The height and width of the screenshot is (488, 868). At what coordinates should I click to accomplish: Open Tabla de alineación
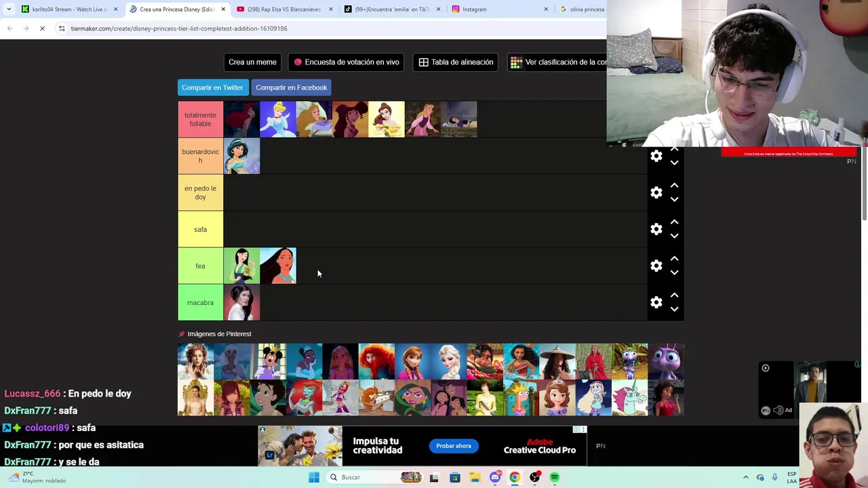(456, 62)
